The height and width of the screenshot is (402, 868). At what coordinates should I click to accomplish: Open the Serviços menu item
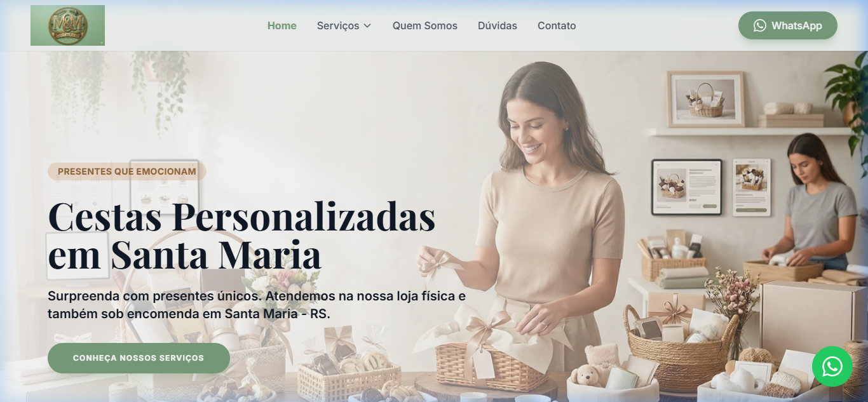(344, 26)
